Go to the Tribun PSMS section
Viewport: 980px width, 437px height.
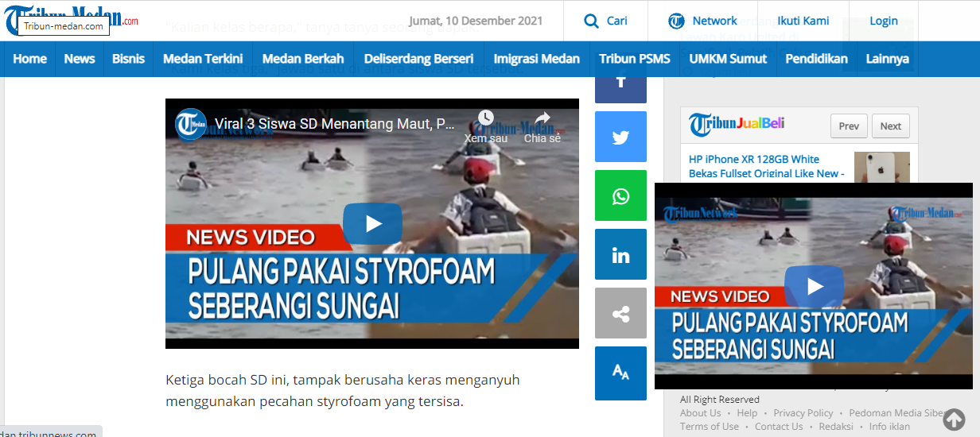(635, 59)
